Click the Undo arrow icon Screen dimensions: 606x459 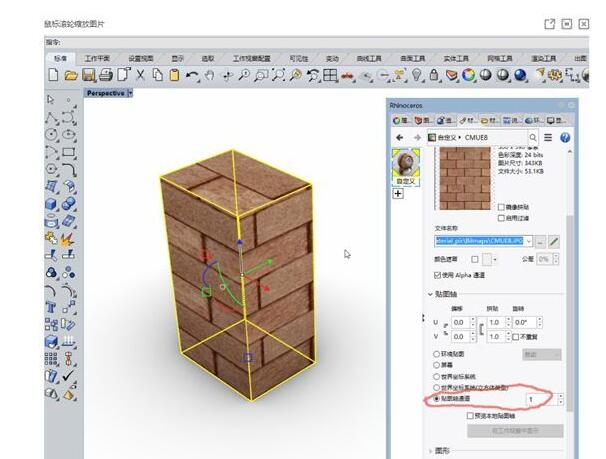(192, 75)
